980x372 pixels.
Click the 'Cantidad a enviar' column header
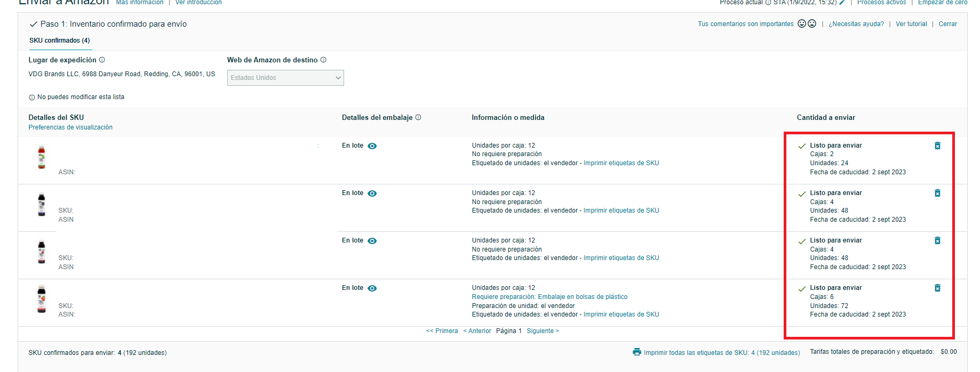(x=826, y=117)
